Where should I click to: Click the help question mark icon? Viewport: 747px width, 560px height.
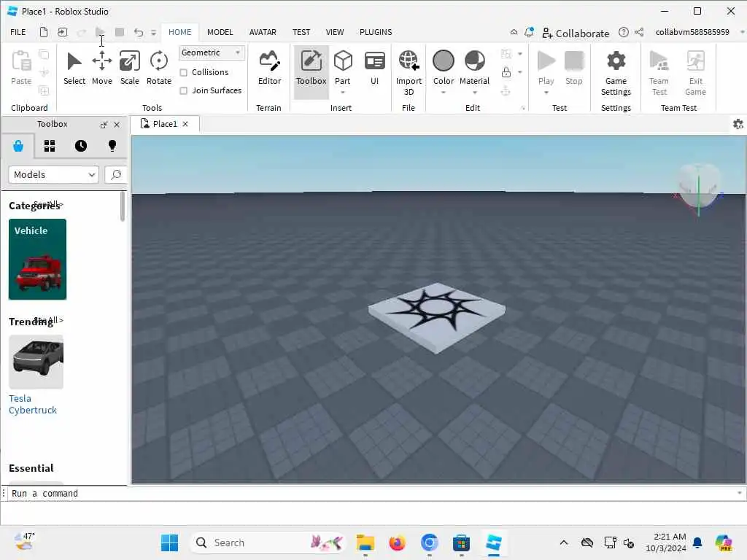point(623,32)
